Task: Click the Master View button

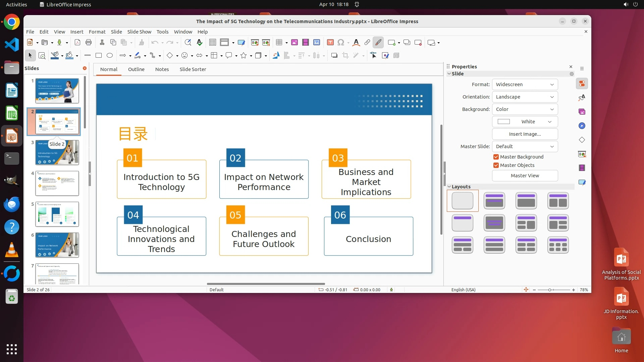Action: click(x=525, y=176)
